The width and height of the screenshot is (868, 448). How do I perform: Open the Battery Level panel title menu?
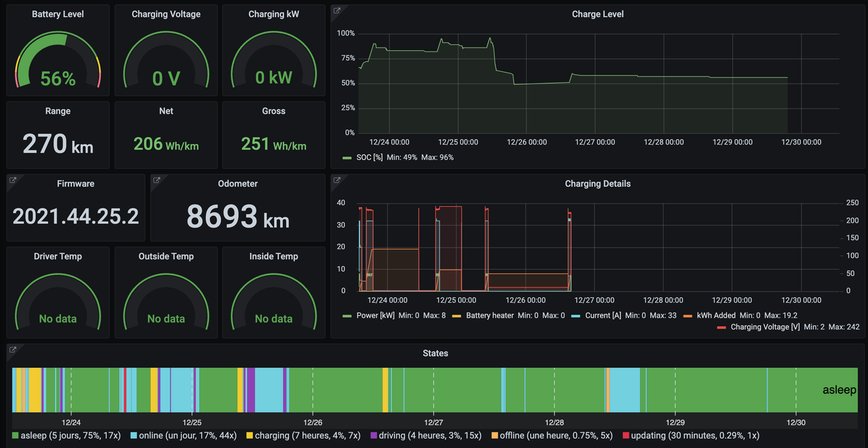(58, 14)
